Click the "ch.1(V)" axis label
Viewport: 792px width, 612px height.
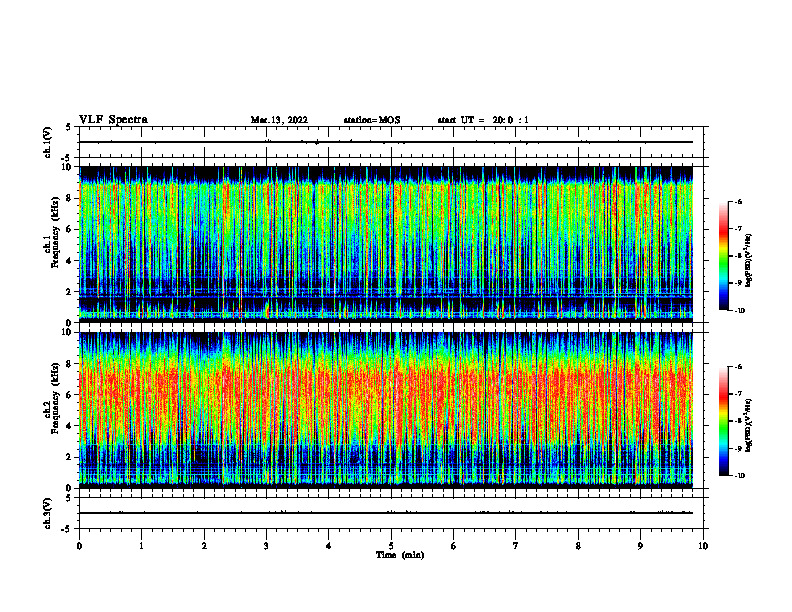[x=48, y=142]
